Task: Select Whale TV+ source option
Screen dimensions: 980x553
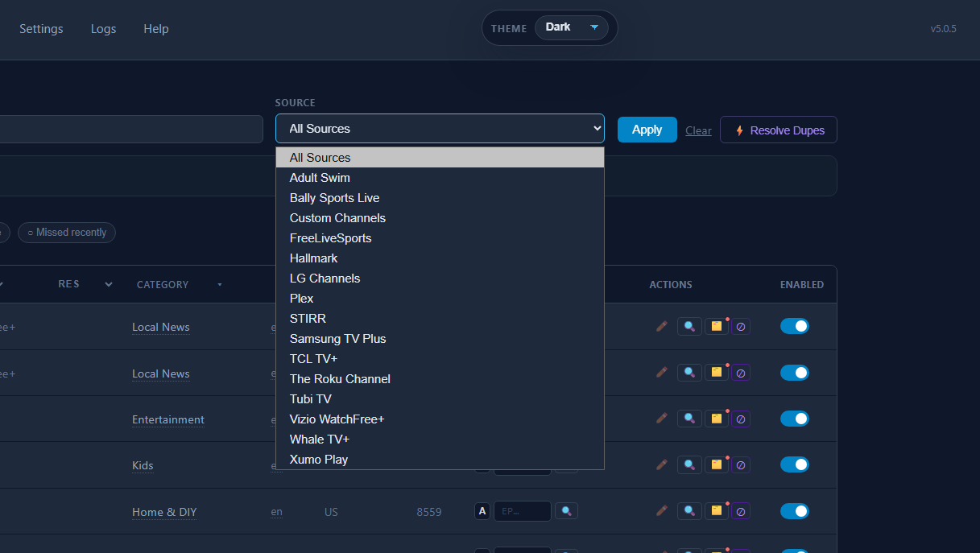Action: (440, 440)
